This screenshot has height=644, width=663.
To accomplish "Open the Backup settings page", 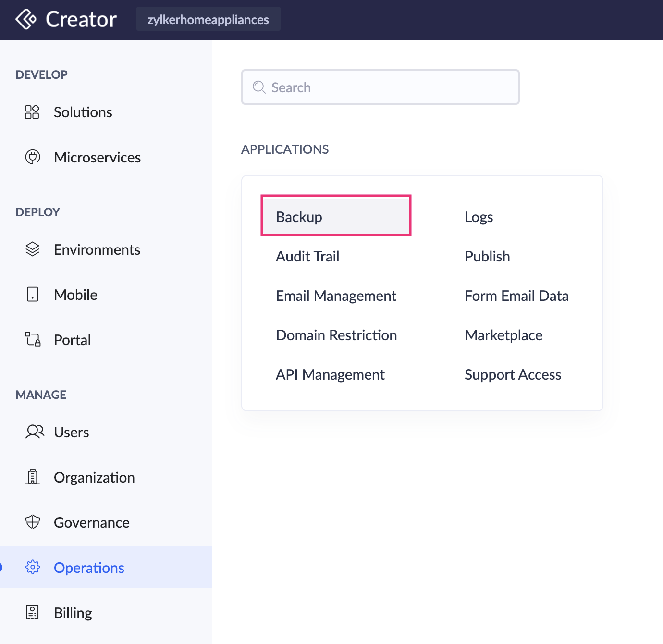I will 298,216.
